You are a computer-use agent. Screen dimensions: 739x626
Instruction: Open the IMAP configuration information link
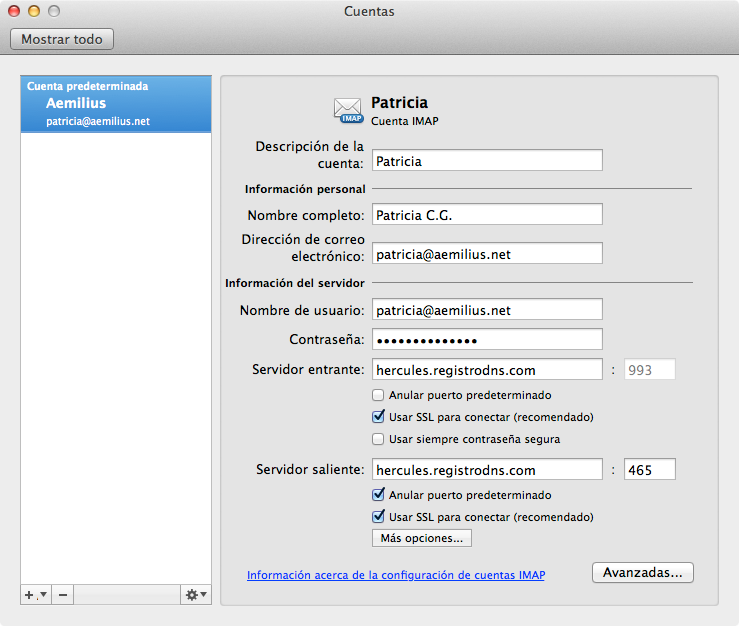396,575
